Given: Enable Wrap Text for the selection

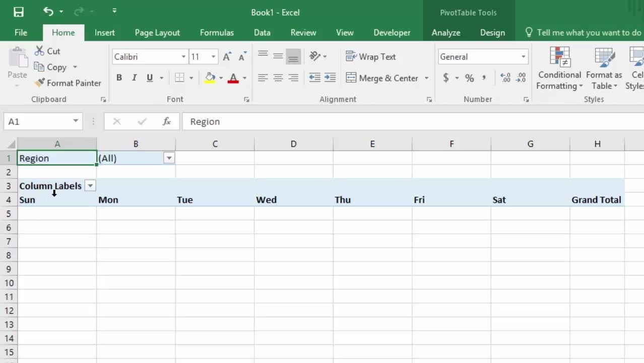Looking at the screenshot, I should tap(371, 56).
